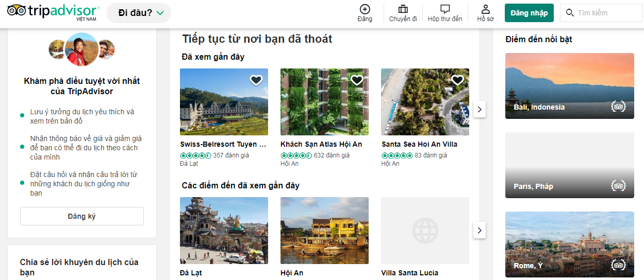The width and height of the screenshot is (644, 280).
Task: Save Khách Sạn Atlas Hội An heart icon
Action: click(x=357, y=80)
